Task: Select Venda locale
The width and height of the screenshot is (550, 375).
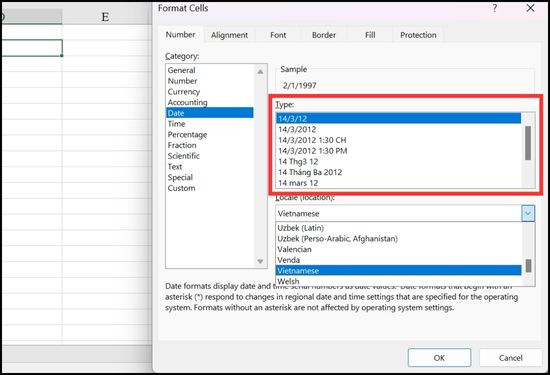Action: click(x=399, y=260)
